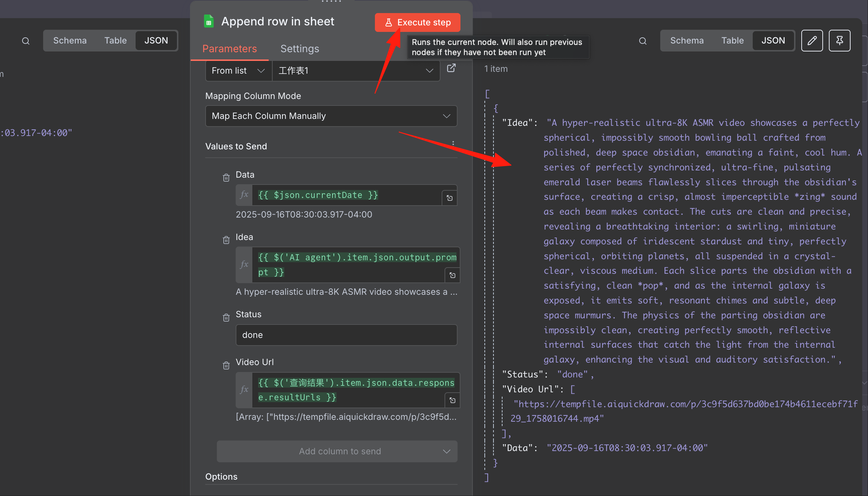Open Mapping Column Mode dropdown
868x496 pixels.
(331, 116)
